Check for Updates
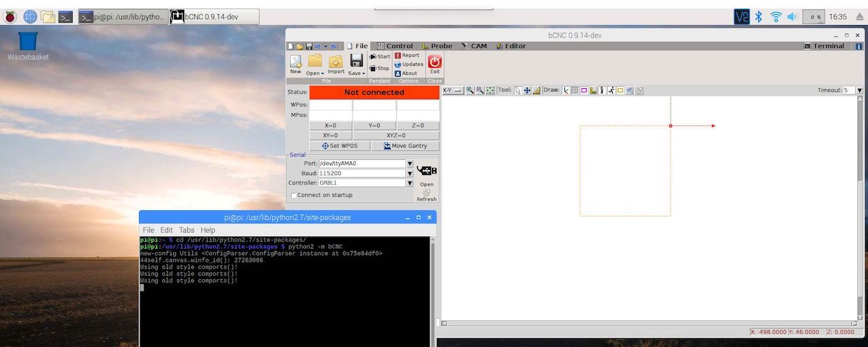The width and height of the screenshot is (868, 347). click(408, 64)
